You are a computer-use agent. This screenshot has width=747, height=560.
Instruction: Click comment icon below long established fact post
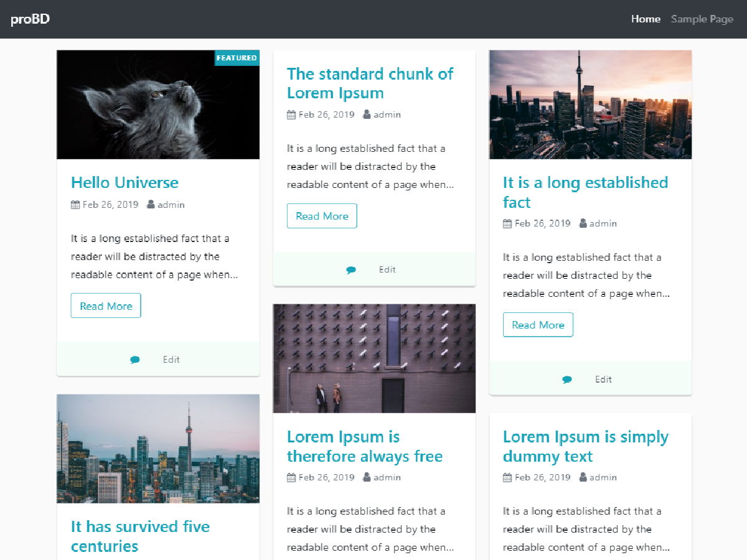click(x=566, y=380)
